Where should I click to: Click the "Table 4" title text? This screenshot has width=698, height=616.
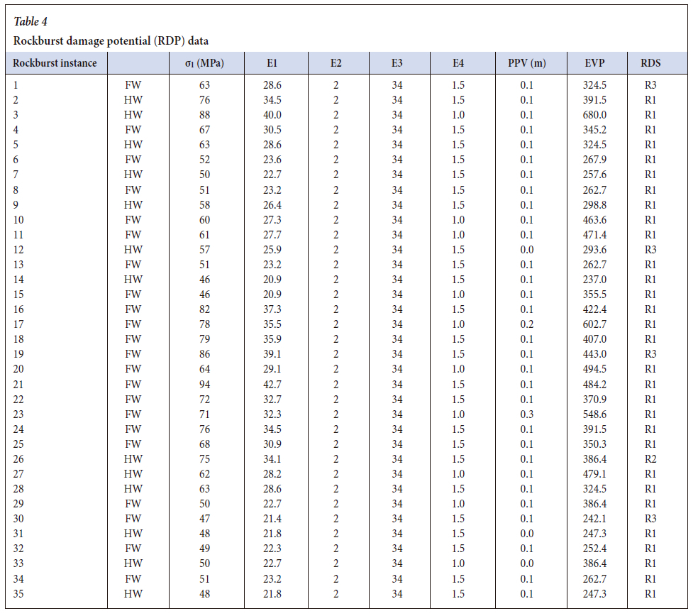(x=31, y=21)
